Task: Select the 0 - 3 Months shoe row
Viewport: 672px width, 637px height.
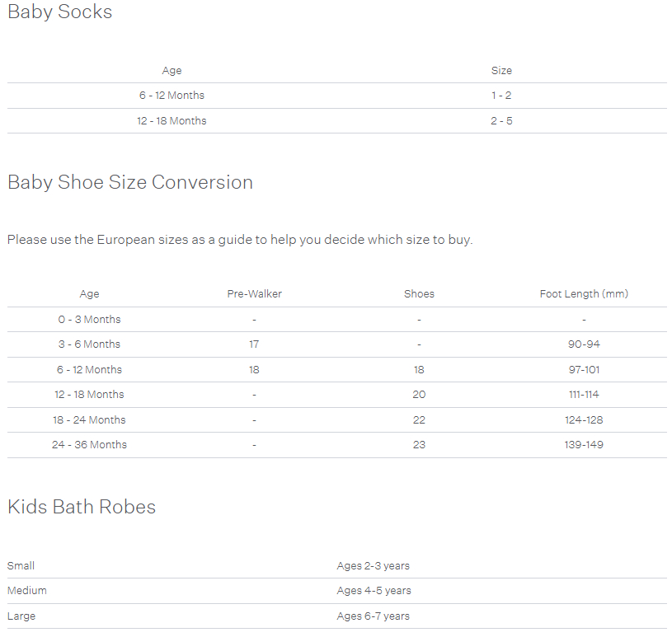Action: click(x=337, y=320)
